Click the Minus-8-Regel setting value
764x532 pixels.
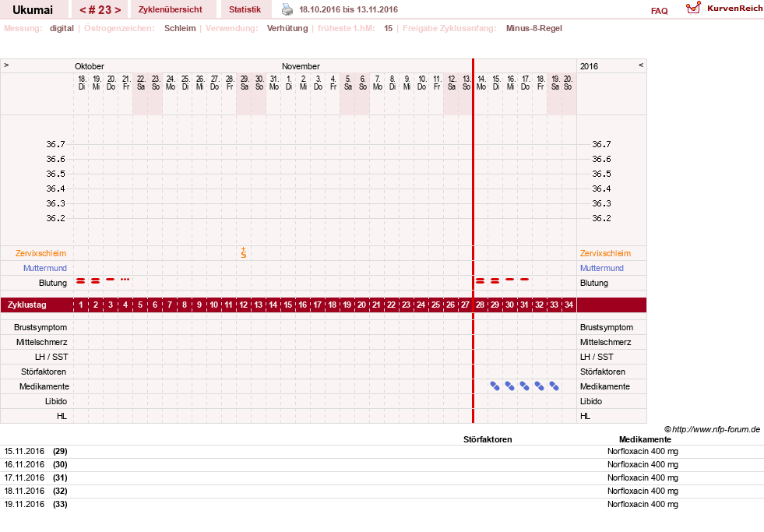pyautogui.click(x=534, y=28)
